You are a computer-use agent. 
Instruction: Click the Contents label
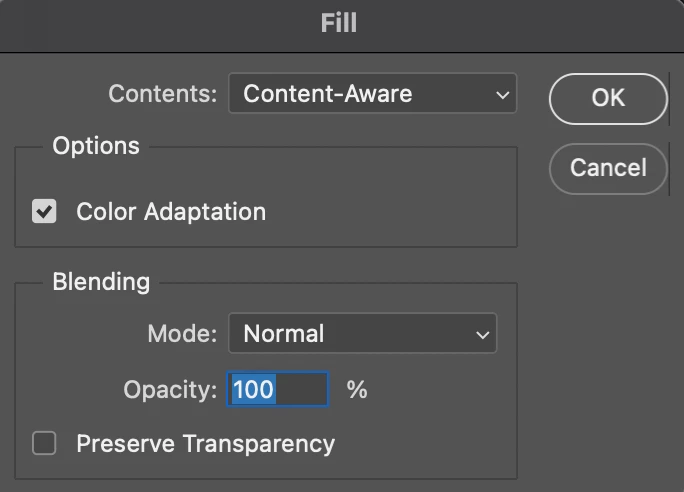(162, 94)
